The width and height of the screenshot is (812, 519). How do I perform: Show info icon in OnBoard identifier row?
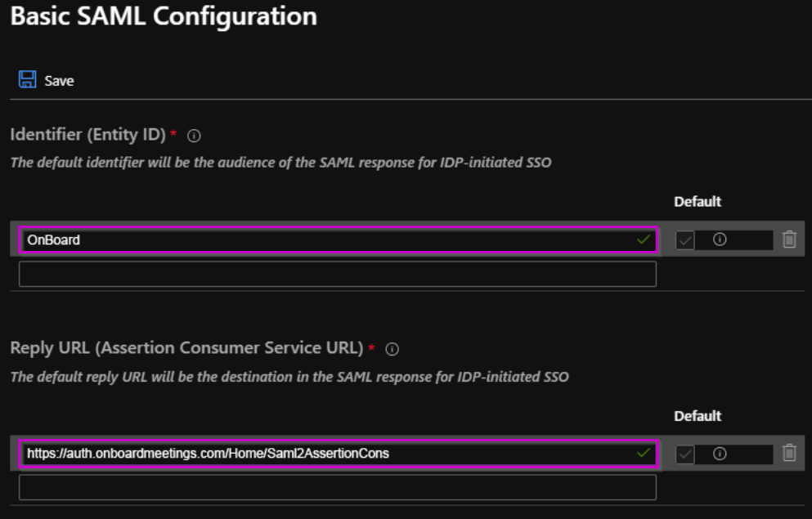(720, 239)
